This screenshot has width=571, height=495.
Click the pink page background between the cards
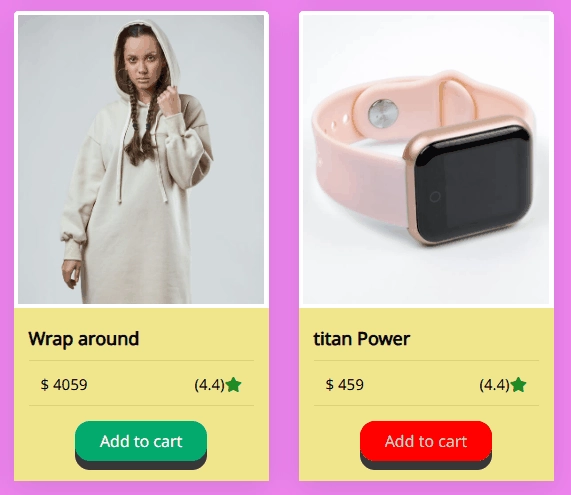pos(284,248)
